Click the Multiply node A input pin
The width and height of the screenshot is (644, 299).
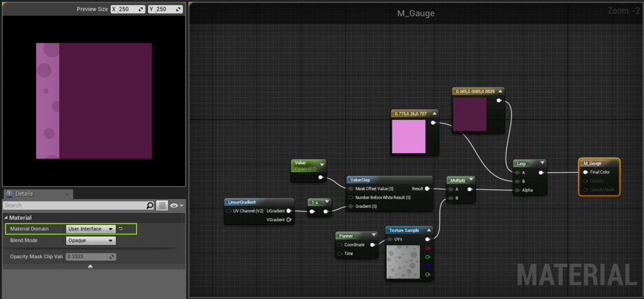(x=450, y=190)
